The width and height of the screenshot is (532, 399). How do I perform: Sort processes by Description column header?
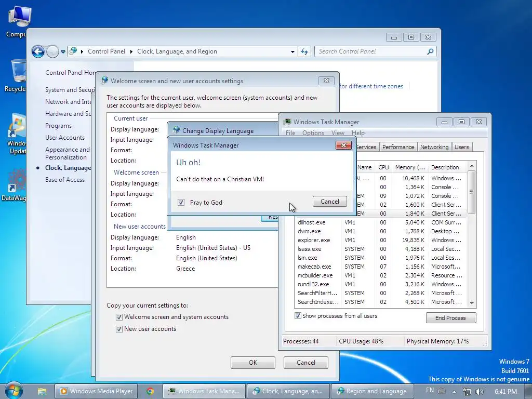[x=447, y=167]
